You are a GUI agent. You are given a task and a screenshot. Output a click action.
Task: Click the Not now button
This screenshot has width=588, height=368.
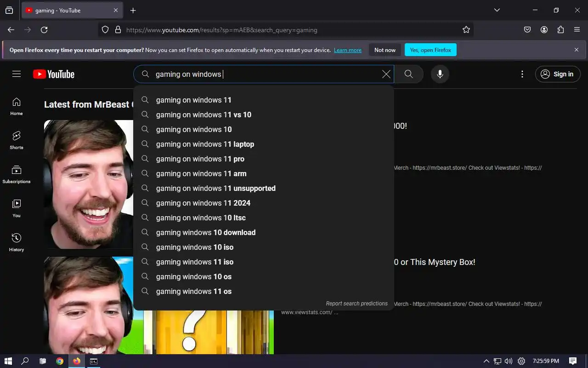tap(385, 50)
